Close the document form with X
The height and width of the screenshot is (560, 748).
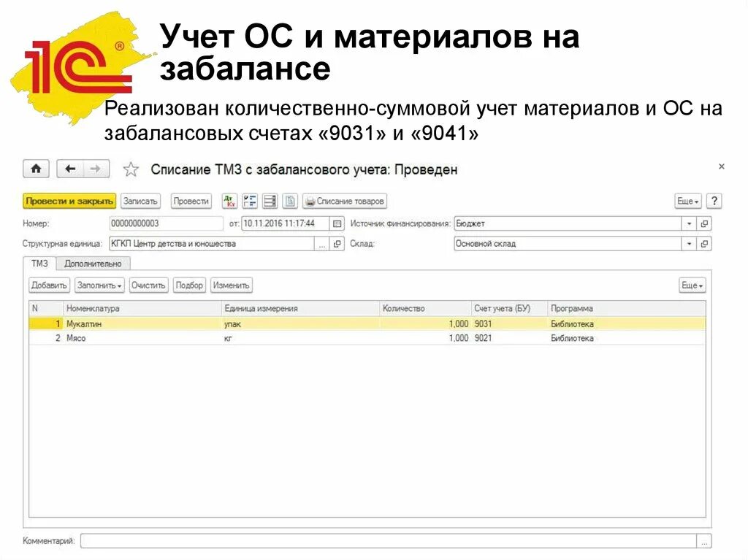pos(721,166)
